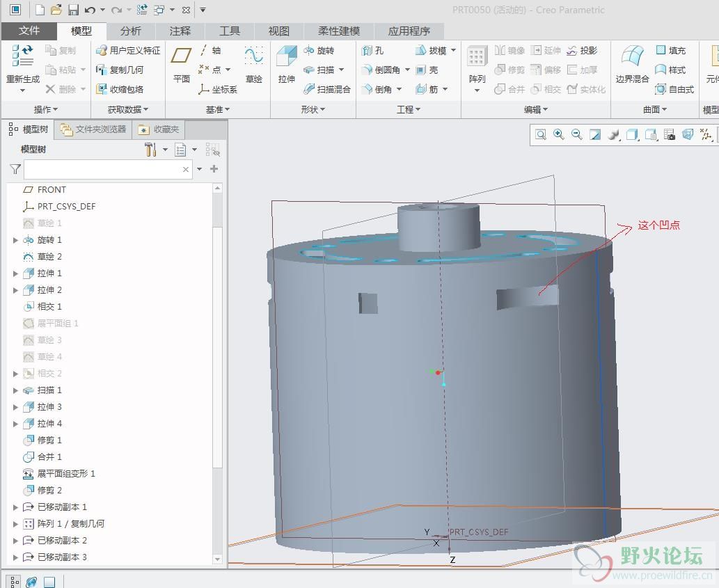Expand the 拉伸 1 tree node
The height and width of the screenshot is (588, 719).
point(15,273)
